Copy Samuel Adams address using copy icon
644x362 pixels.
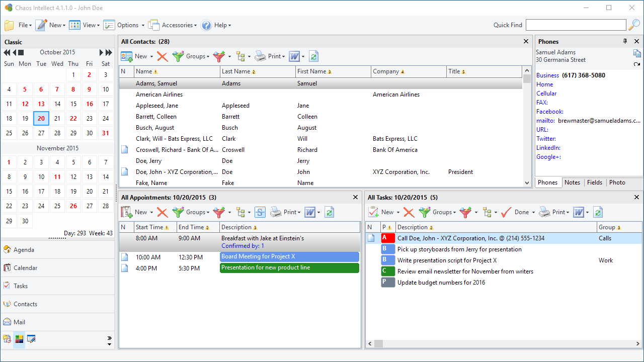click(x=637, y=53)
